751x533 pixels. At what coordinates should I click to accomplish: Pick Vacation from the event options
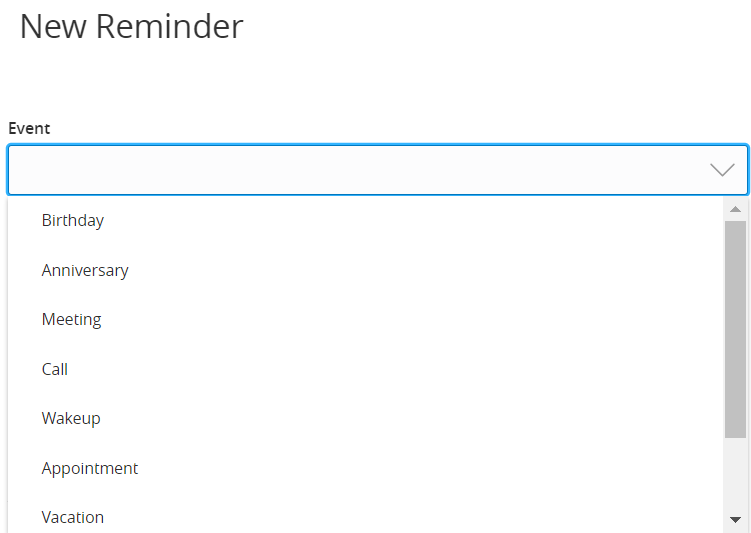73,517
